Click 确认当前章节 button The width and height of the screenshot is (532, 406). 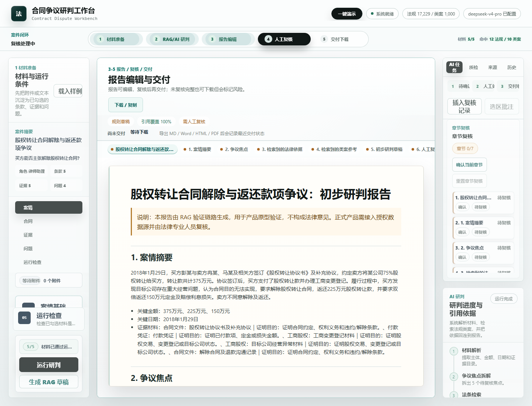[x=469, y=165]
